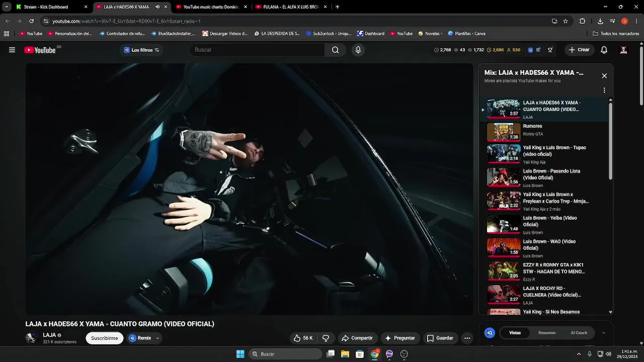Close the Mix playlist panel

pyautogui.click(x=604, y=76)
